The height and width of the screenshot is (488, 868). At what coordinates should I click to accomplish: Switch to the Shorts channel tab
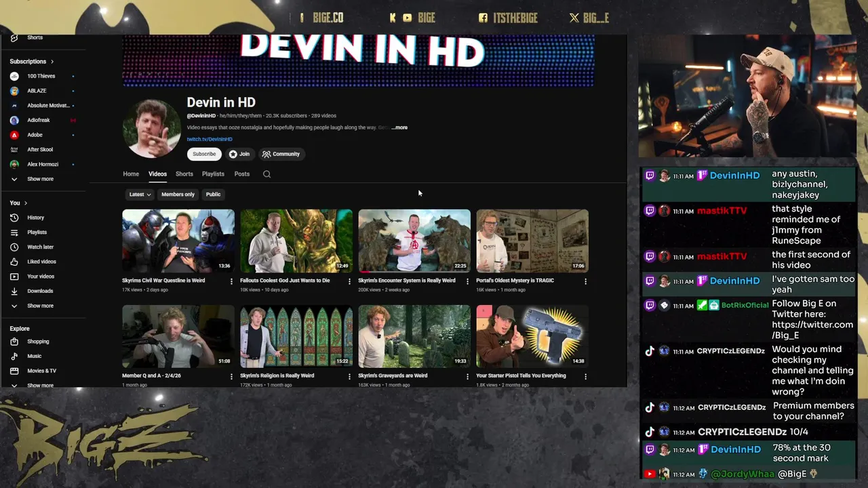pos(184,174)
